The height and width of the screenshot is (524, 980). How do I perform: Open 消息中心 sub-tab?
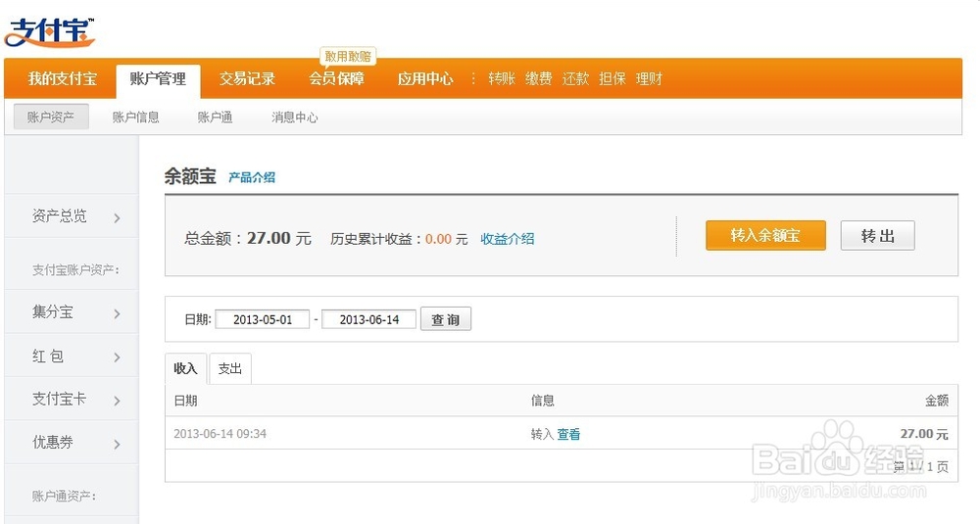click(294, 118)
